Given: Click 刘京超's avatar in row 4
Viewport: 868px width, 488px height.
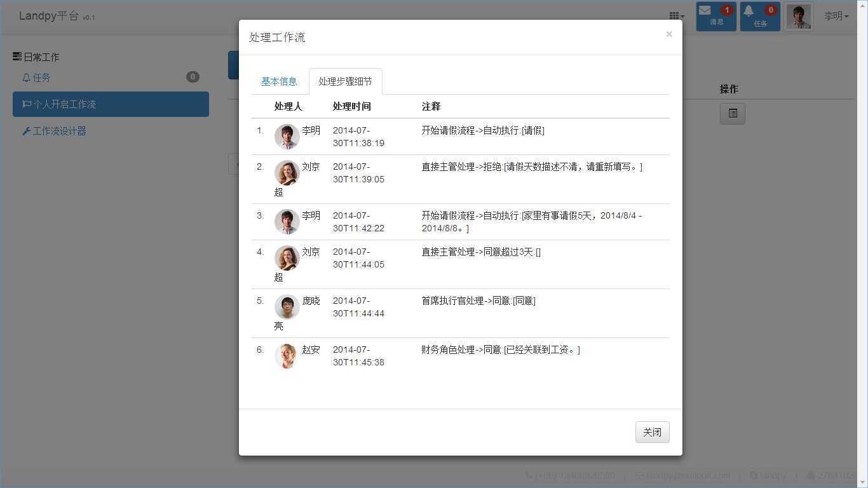Looking at the screenshot, I should [x=287, y=258].
